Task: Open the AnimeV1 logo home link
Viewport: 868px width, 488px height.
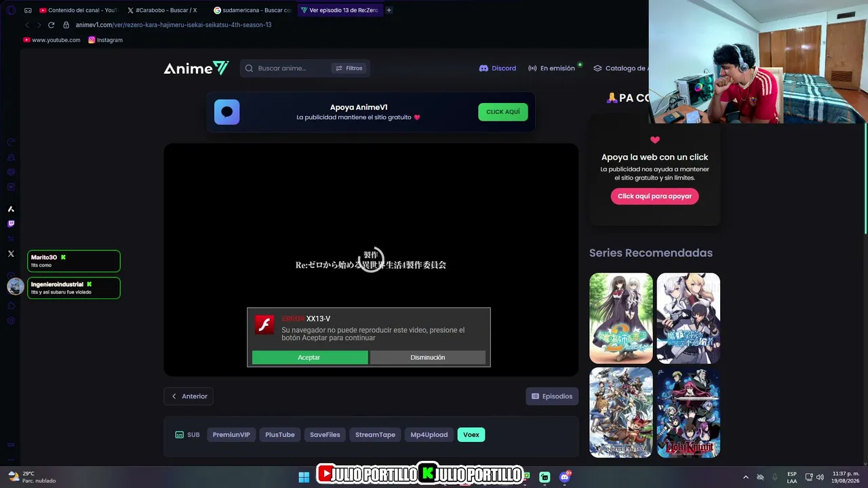Action: pyautogui.click(x=196, y=68)
